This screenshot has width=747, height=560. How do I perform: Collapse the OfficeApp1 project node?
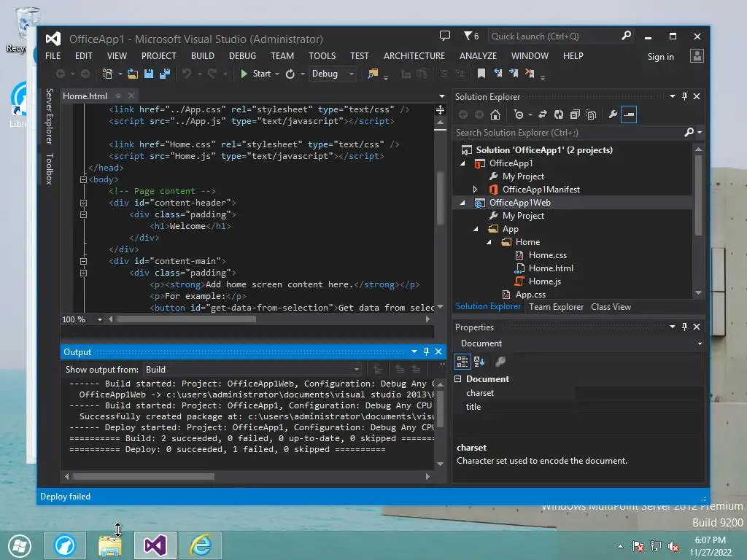462,163
